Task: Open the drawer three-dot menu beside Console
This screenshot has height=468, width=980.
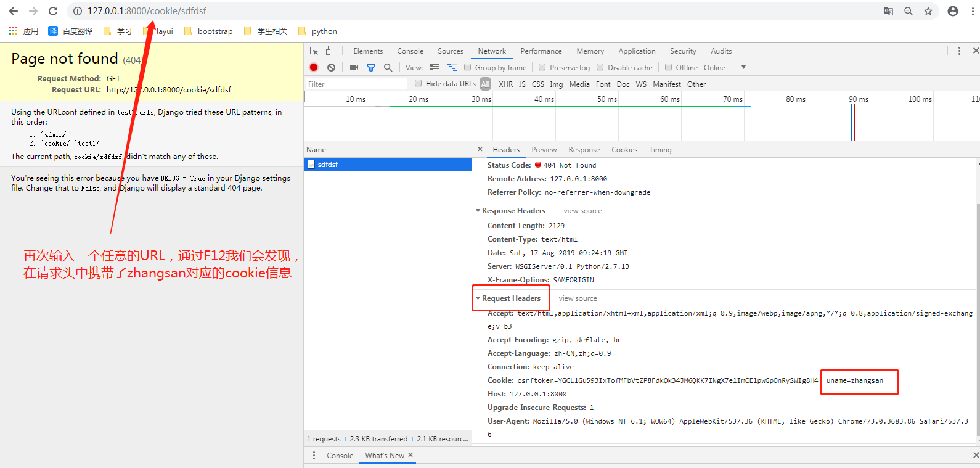Action: (x=314, y=455)
